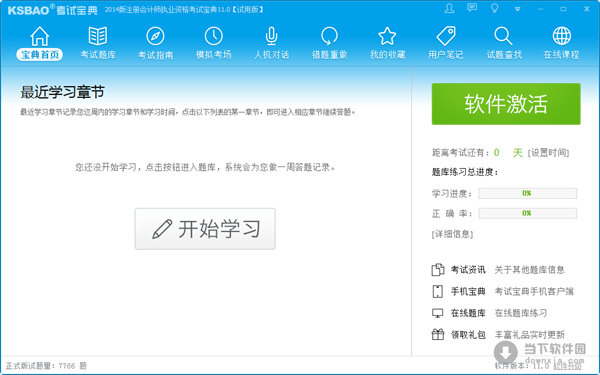Click the light bulb icon in title bar

click(495, 8)
